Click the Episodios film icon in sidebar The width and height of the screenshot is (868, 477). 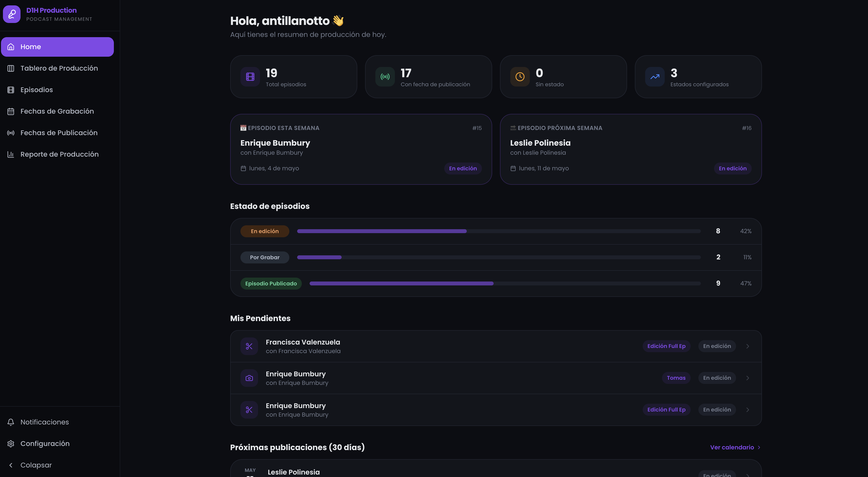coord(11,90)
